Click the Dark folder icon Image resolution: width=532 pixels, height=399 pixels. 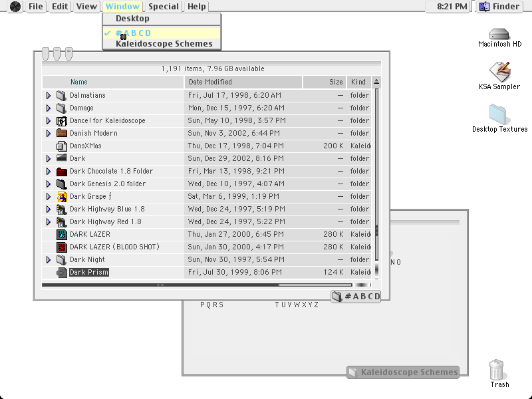coord(61,158)
